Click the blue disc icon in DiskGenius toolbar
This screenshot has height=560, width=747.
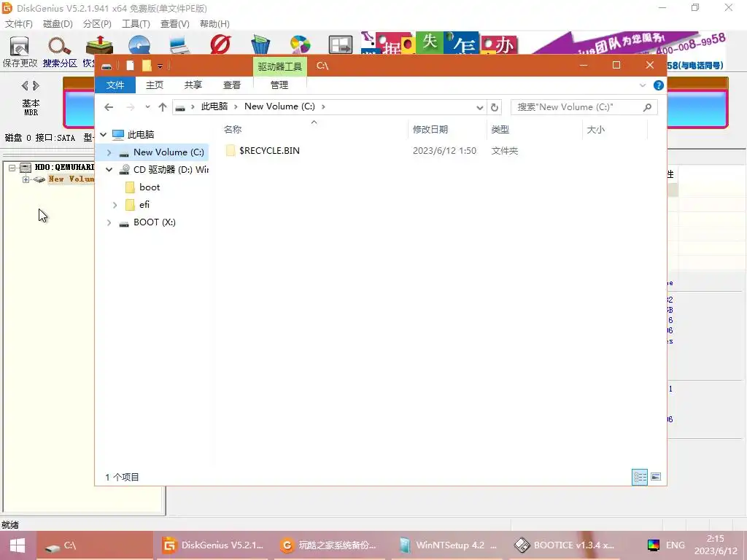pos(139,45)
